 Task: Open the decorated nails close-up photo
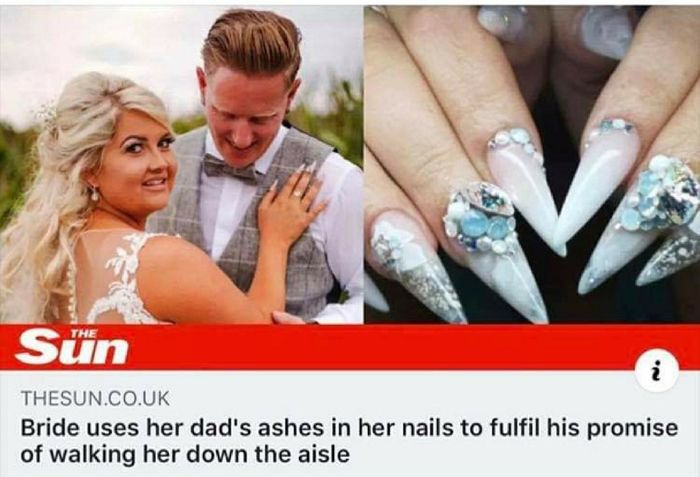(x=532, y=164)
